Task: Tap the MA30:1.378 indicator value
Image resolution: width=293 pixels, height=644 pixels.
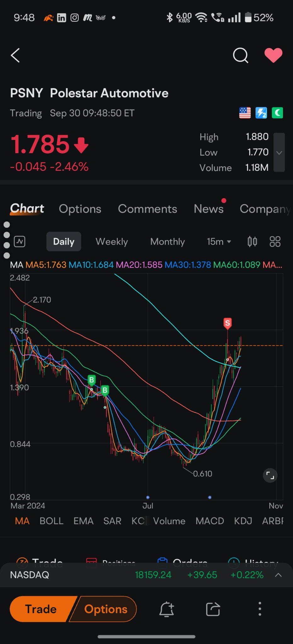Action: point(188,265)
